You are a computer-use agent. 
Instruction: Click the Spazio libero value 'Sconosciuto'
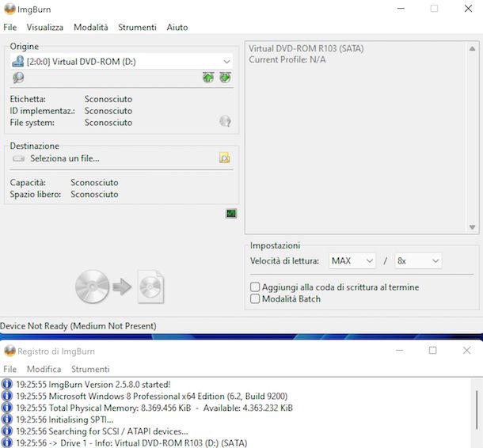tap(94, 194)
